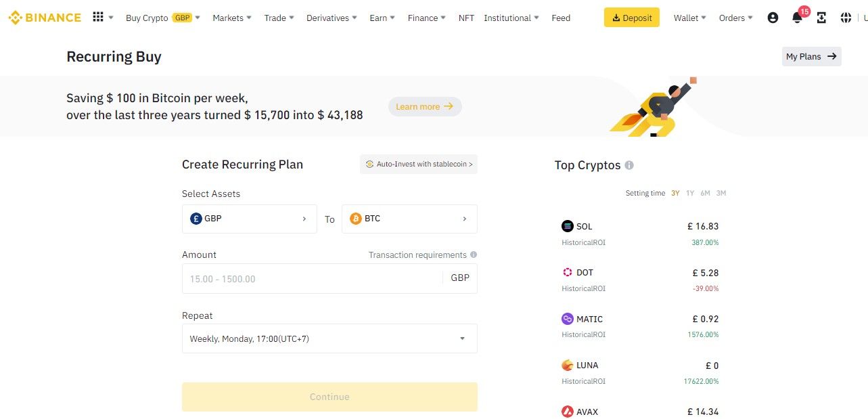Image resolution: width=868 pixels, height=419 pixels.
Task: Click the LUNA ROI 17622.00%
Action: [701, 381]
